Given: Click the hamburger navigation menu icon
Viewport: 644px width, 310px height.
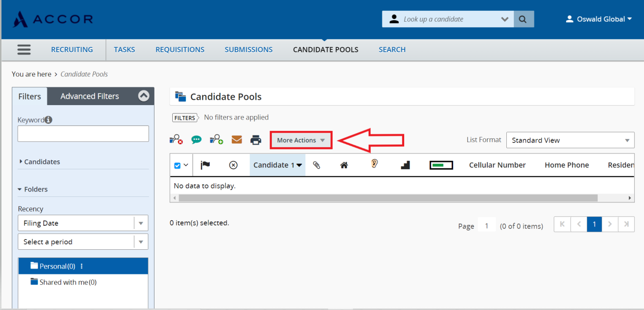Looking at the screenshot, I should [x=24, y=49].
